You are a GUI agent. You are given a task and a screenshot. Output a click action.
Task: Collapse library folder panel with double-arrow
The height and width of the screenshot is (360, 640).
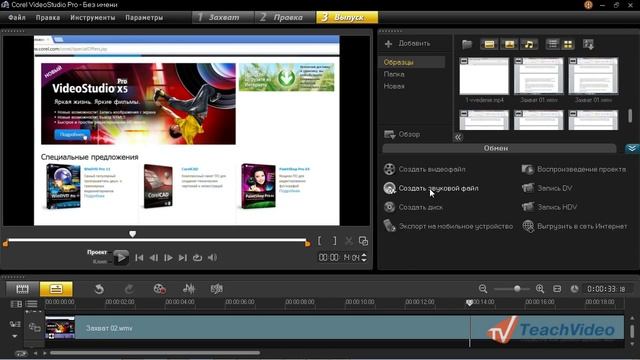(x=458, y=137)
